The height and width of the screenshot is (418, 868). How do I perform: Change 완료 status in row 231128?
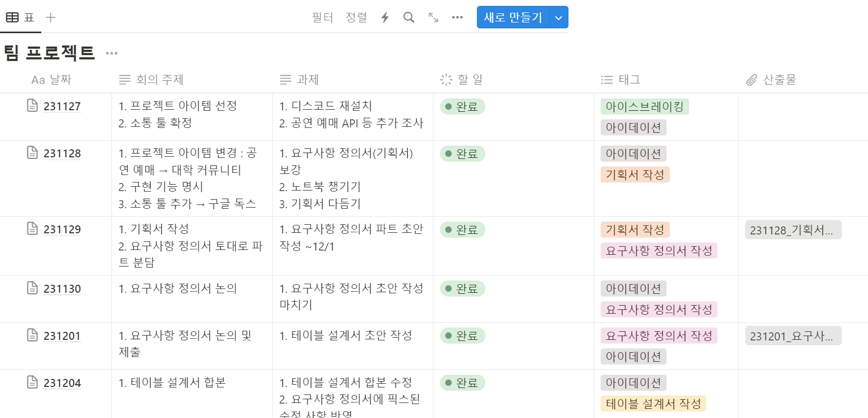pyautogui.click(x=462, y=154)
